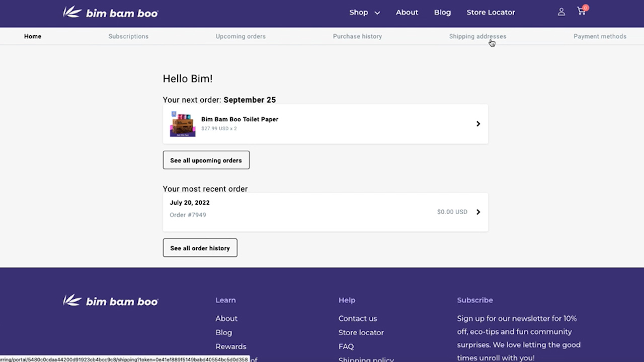The height and width of the screenshot is (362, 644).
Task: Open the footer Blog link
Action: [224, 332]
